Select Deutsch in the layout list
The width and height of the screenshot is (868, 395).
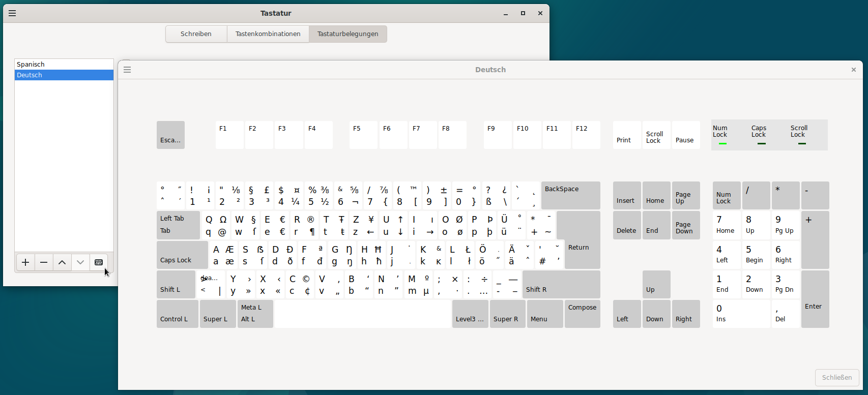[x=64, y=75]
